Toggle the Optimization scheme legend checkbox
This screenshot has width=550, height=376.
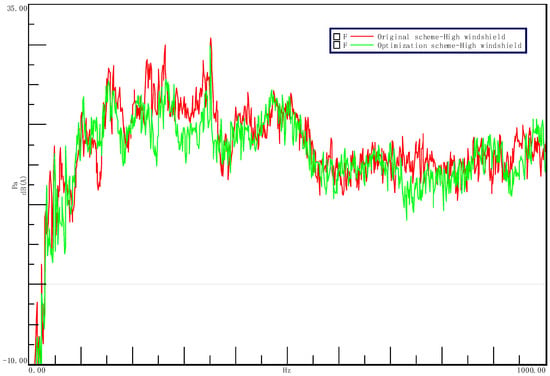(x=337, y=45)
